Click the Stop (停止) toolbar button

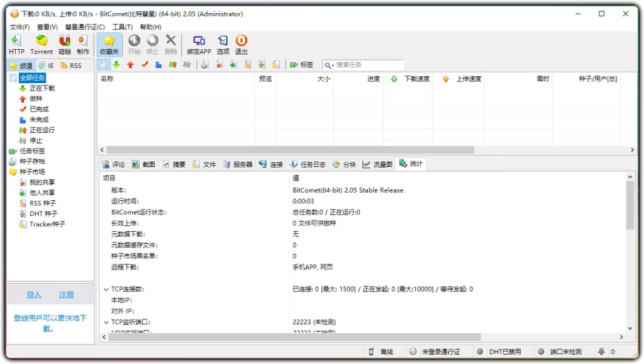pyautogui.click(x=152, y=45)
